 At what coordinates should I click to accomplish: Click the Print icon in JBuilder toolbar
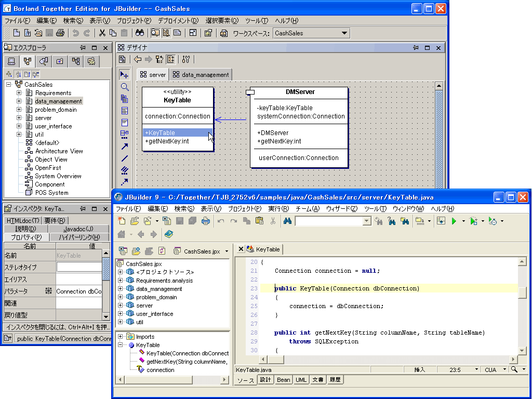[x=206, y=221]
